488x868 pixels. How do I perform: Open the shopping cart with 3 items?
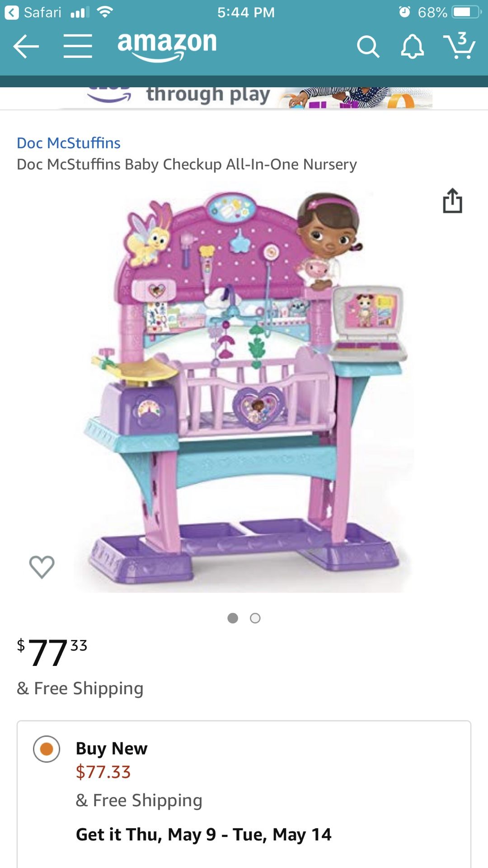(460, 45)
